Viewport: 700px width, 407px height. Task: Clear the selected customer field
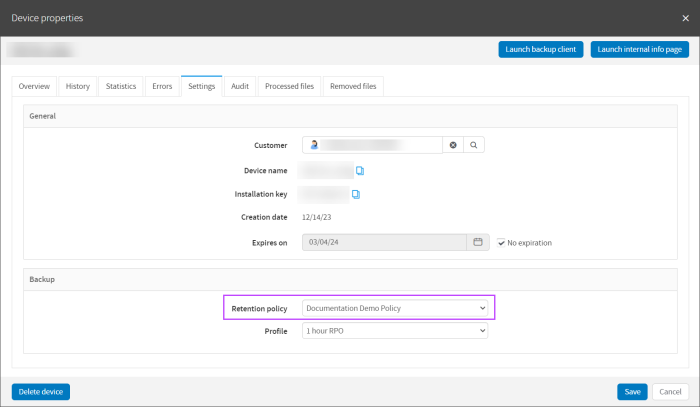[453, 145]
